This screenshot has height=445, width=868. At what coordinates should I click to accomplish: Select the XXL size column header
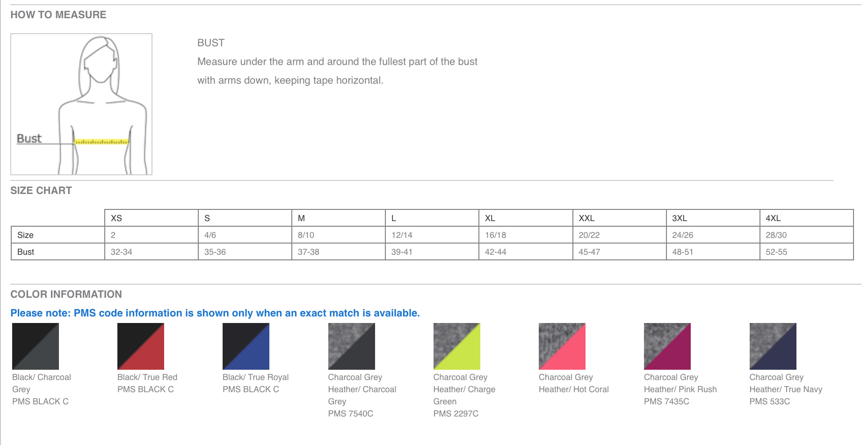click(620, 218)
